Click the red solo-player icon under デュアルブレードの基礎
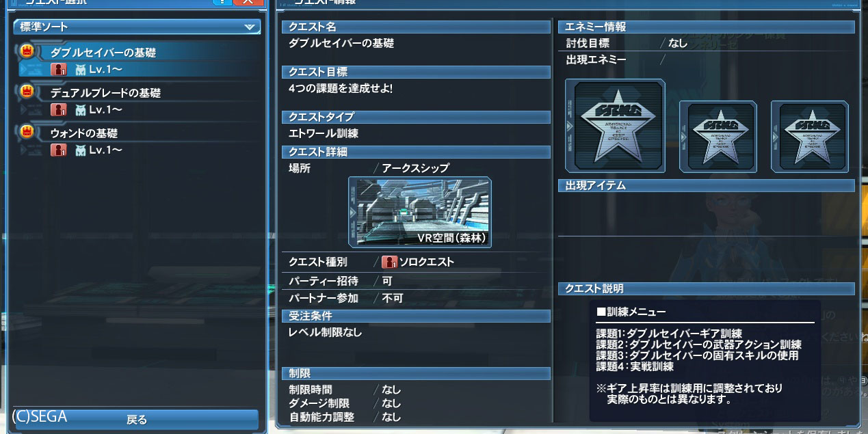The height and width of the screenshot is (434, 868). pyautogui.click(x=59, y=109)
